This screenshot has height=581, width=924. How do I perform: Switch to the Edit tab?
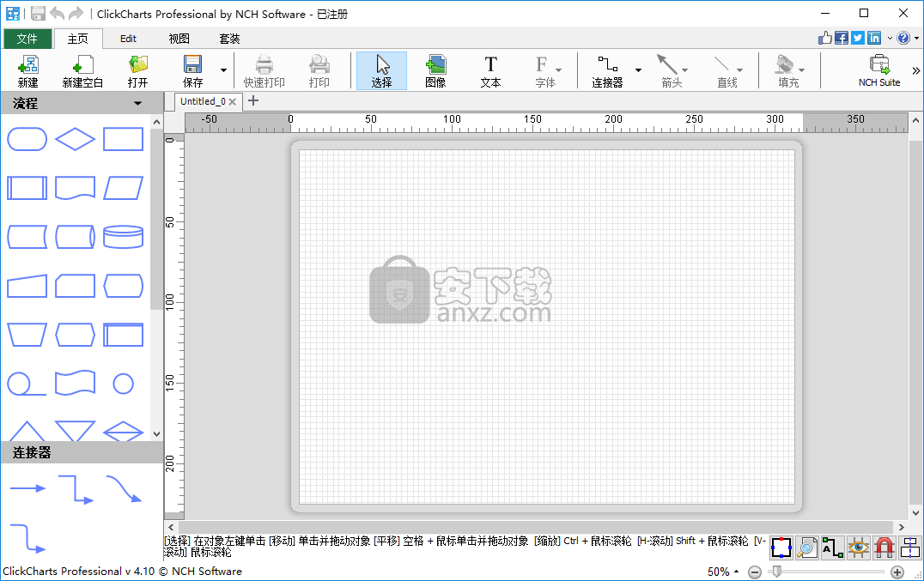(128, 39)
